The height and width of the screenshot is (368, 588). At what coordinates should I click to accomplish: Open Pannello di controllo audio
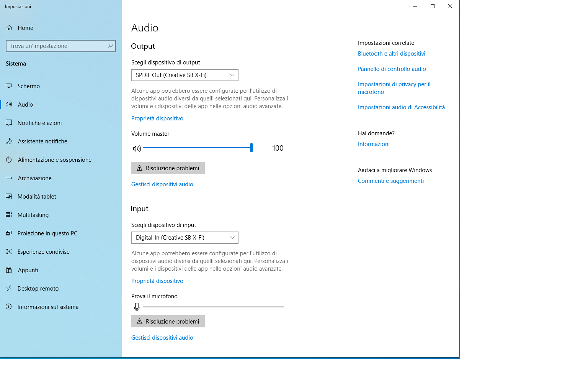pyautogui.click(x=392, y=69)
